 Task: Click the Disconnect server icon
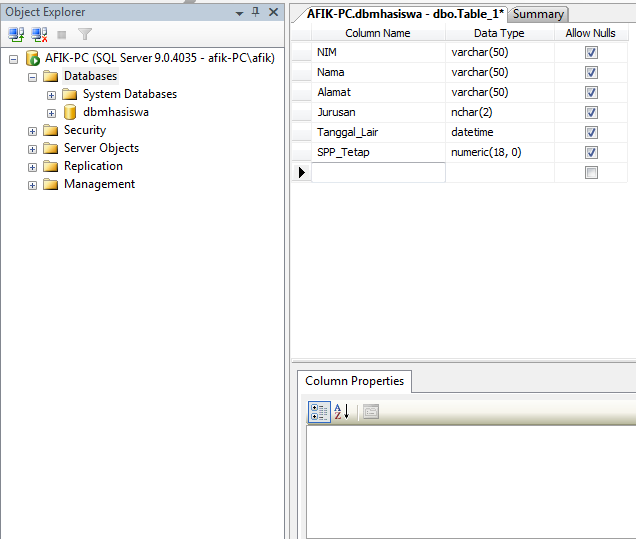[x=39, y=34]
